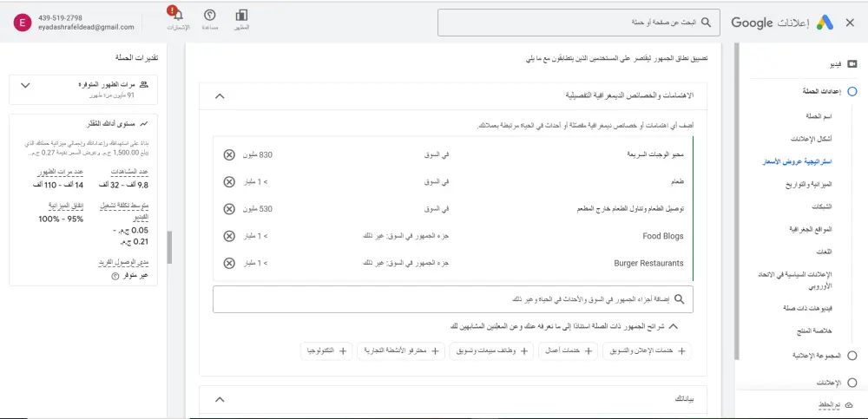Add the التكنولوجيا suggested segment chip
Image resolution: width=868 pixels, height=419 pixels.
(325, 351)
